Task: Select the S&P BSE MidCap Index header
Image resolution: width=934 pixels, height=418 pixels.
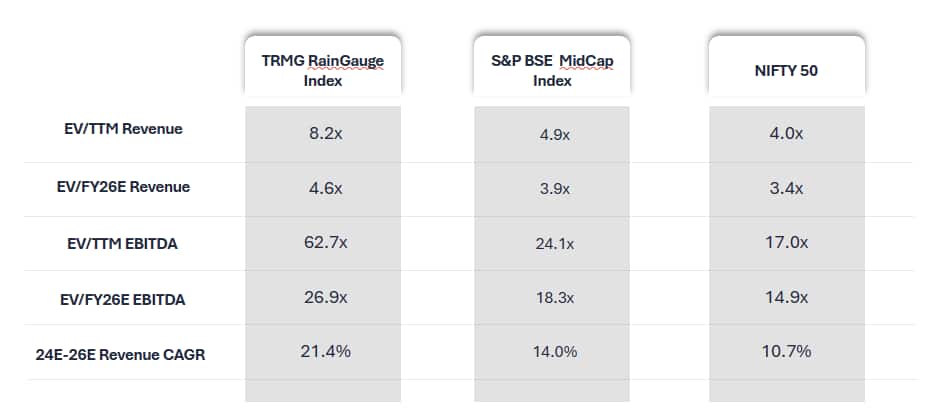Action: click(x=552, y=70)
